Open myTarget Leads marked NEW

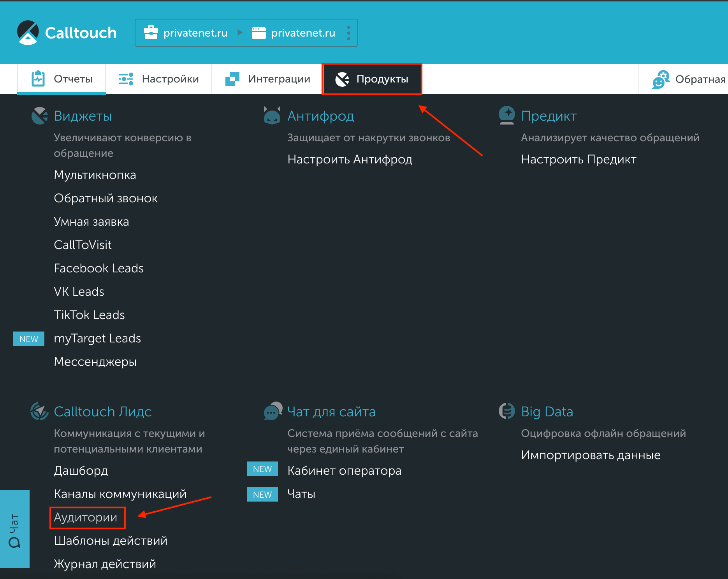(97, 338)
